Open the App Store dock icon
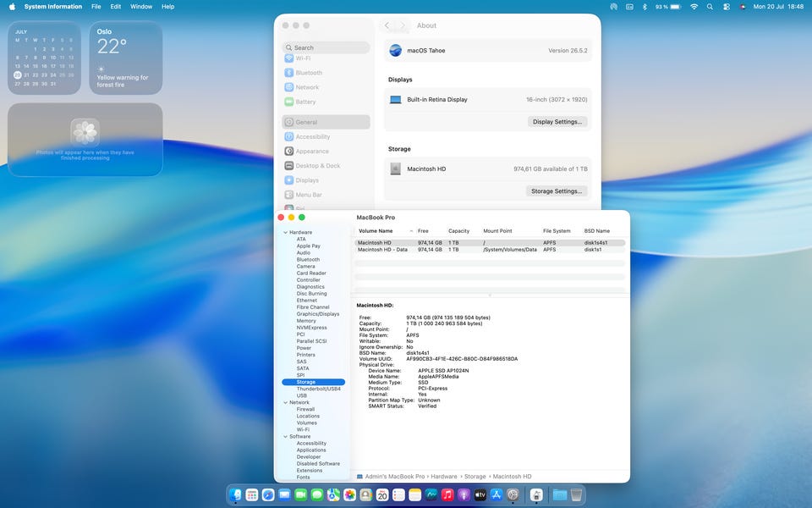Image resolution: width=812 pixels, height=508 pixels. point(497,495)
